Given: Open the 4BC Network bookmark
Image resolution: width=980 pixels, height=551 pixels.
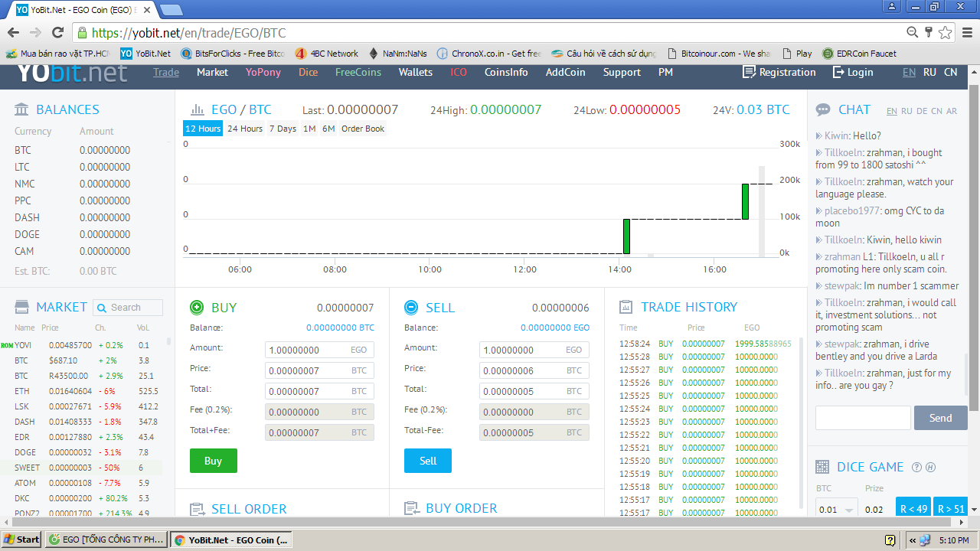Looking at the screenshot, I should [327, 54].
